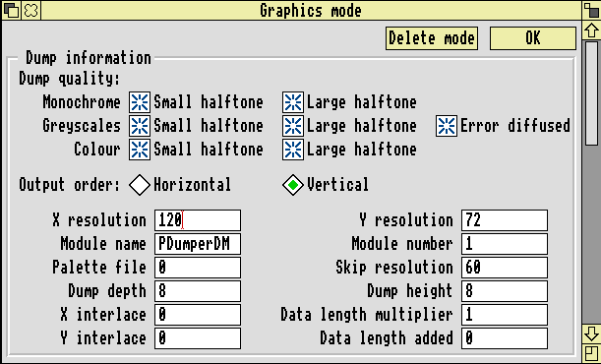Toggle Greyscales Error diffused option
Image resolution: width=601 pixels, height=364 pixels.
[447, 126]
